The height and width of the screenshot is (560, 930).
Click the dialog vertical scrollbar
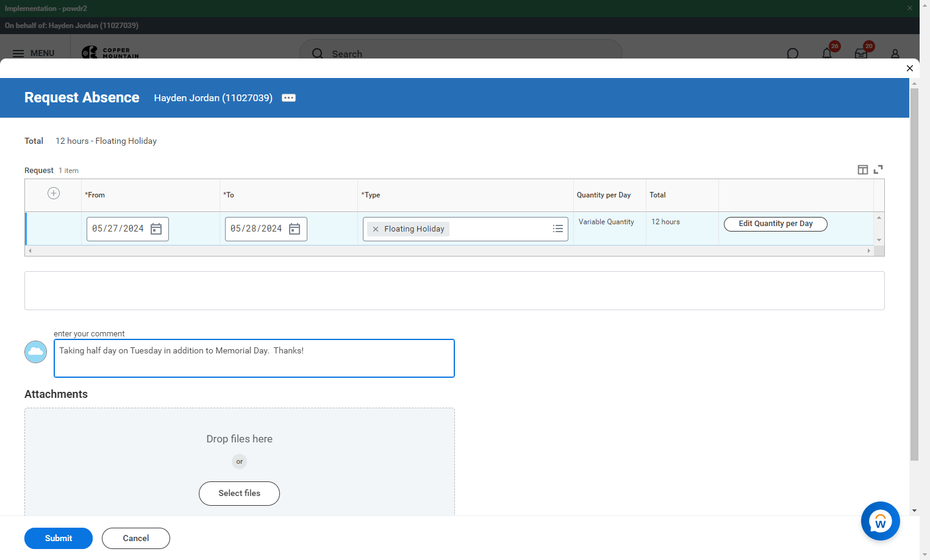[914, 274]
